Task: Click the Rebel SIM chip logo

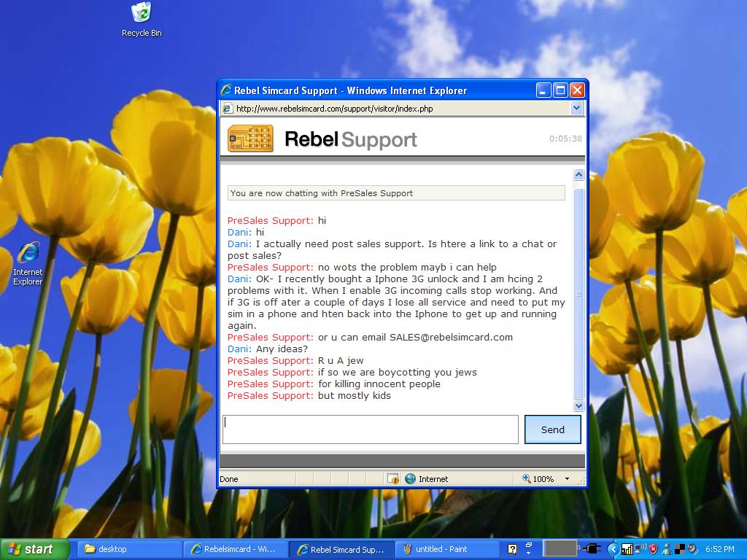Action: [250, 139]
